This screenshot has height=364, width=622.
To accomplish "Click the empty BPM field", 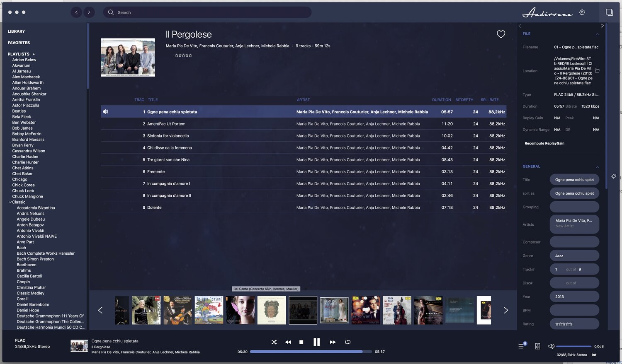I will point(574,310).
